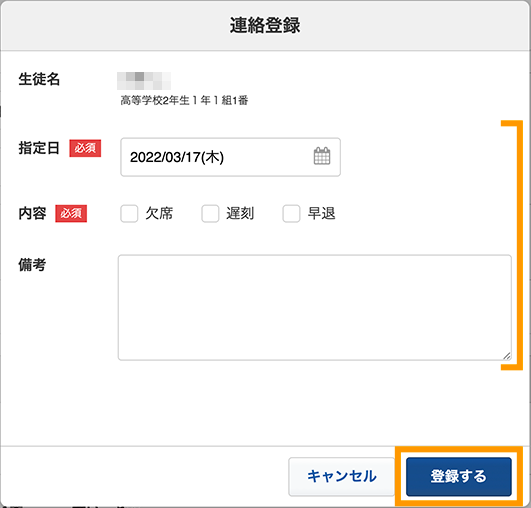Click the 指定日 field label
This screenshot has height=508, width=531.
coord(39,148)
